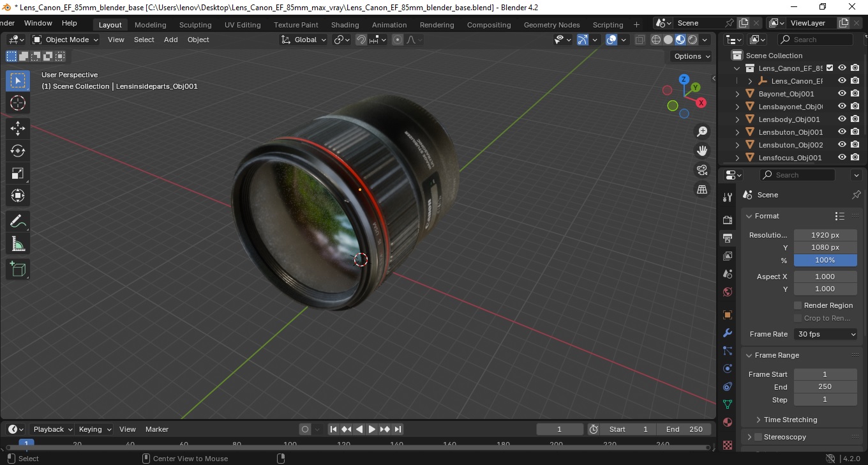This screenshot has height=465, width=868.
Task: Open the viewport Options dropdown
Action: point(692,56)
